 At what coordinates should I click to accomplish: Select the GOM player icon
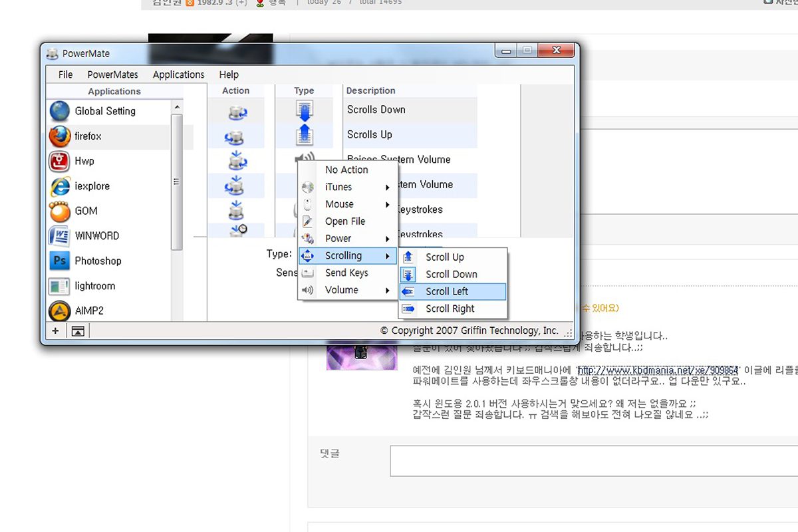pyautogui.click(x=60, y=211)
